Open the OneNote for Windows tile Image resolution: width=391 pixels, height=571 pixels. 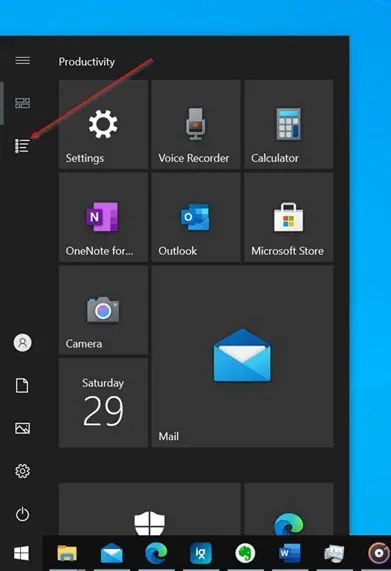tap(103, 217)
